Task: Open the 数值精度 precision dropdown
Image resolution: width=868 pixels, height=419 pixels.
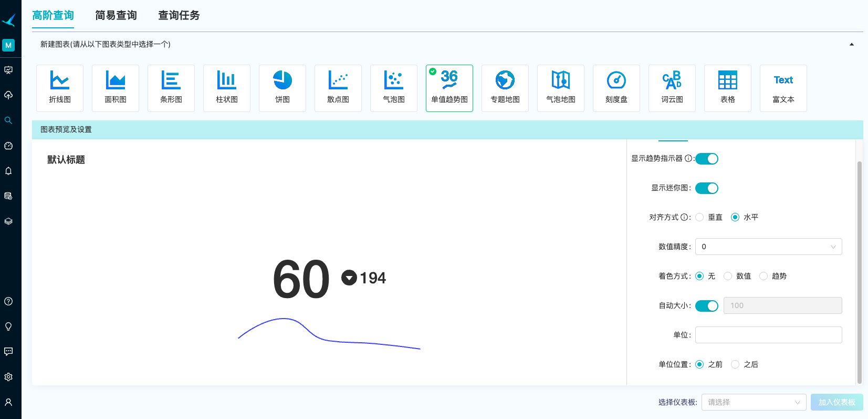Action: 769,247
